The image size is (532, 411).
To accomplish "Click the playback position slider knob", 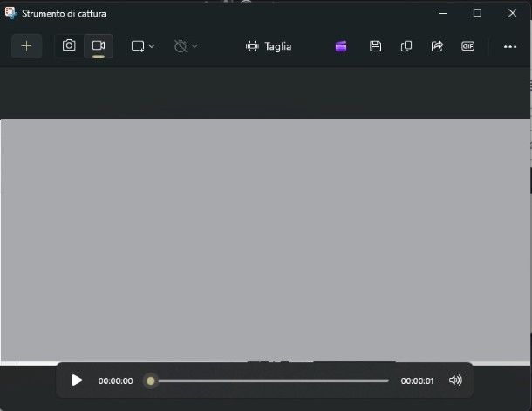I will (x=151, y=380).
